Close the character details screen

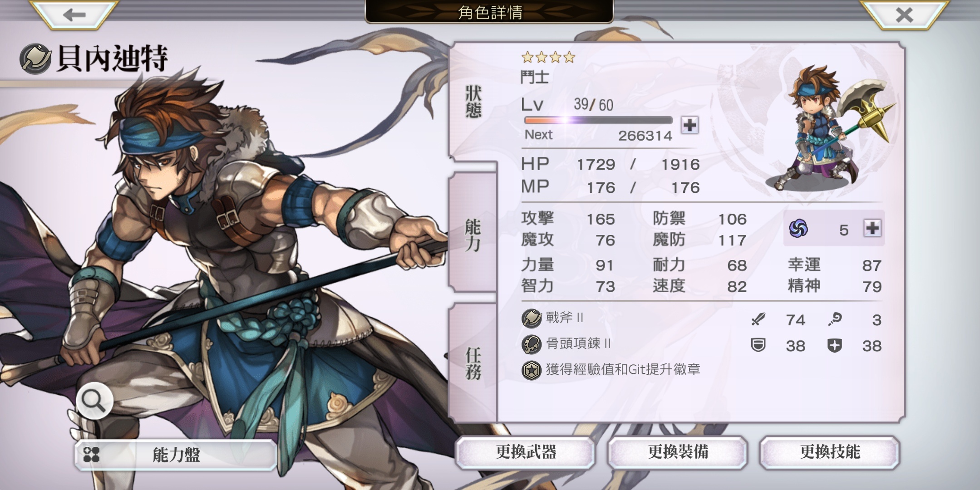(x=904, y=15)
